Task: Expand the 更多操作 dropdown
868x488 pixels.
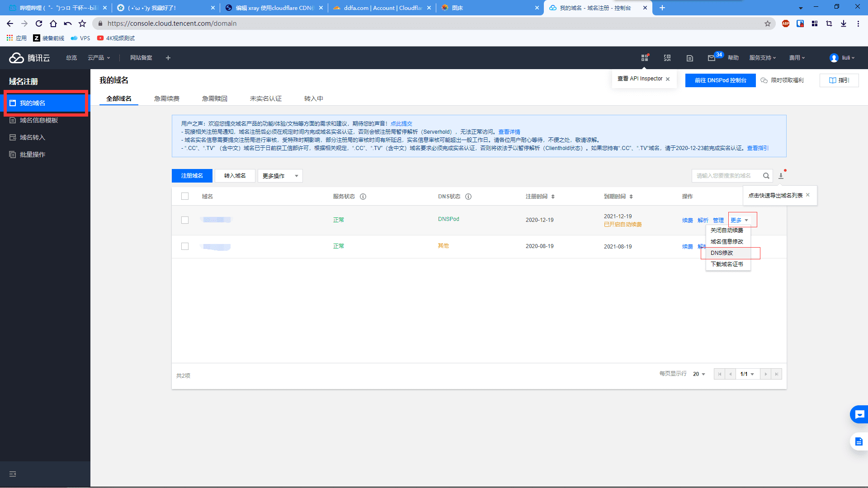Action: 279,176
